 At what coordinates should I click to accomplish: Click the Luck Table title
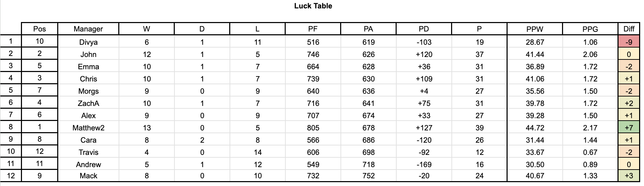[313, 6]
